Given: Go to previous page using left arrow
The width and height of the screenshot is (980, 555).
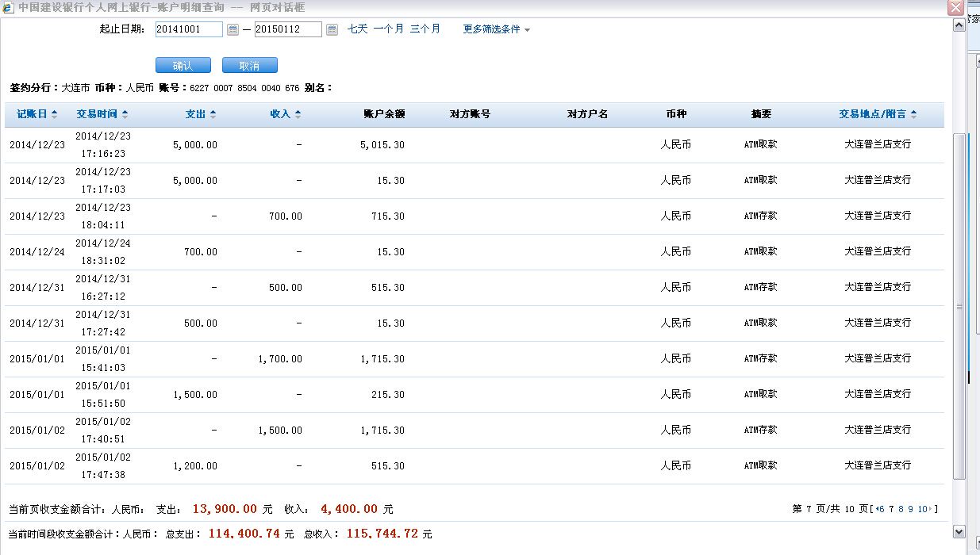Looking at the screenshot, I should tap(878, 509).
